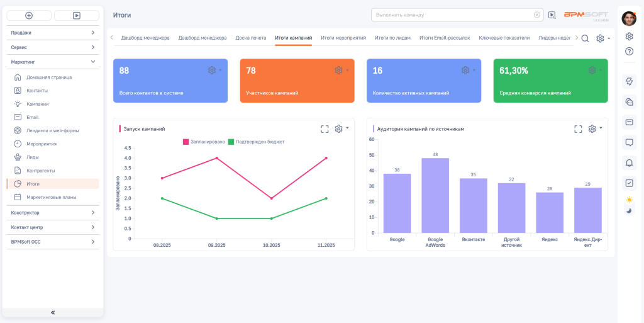Switch to Ключевые показатели tab

click(504, 38)
